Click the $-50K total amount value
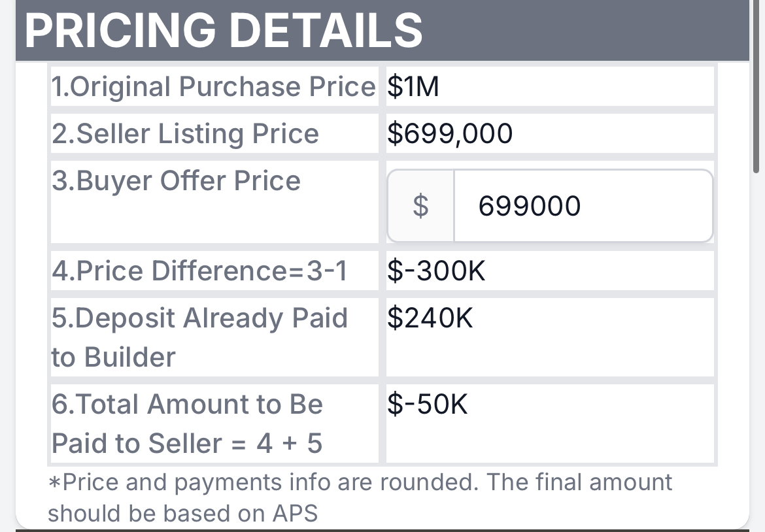The width and height of the screenshot is (765, 532). (x=428, y=405)
